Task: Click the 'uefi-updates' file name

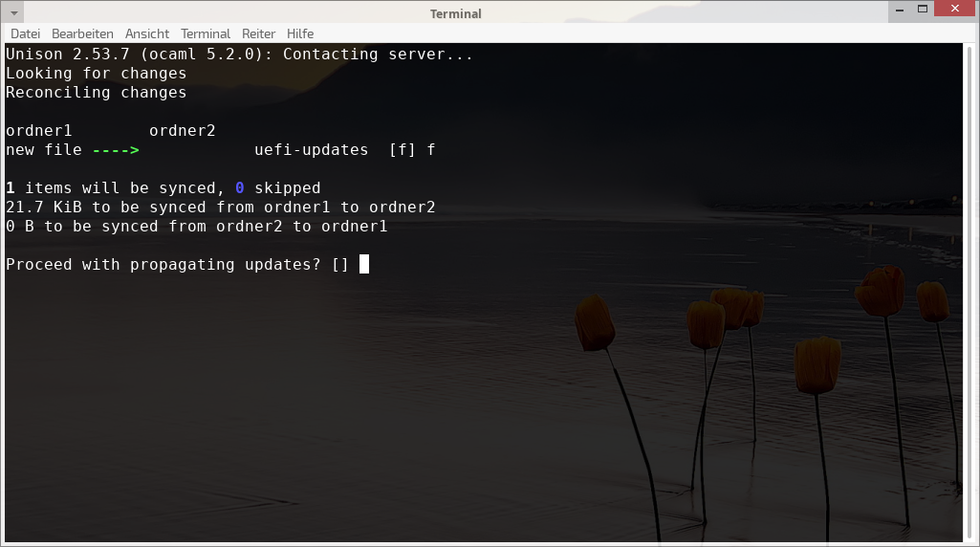Action: point(312,150)
